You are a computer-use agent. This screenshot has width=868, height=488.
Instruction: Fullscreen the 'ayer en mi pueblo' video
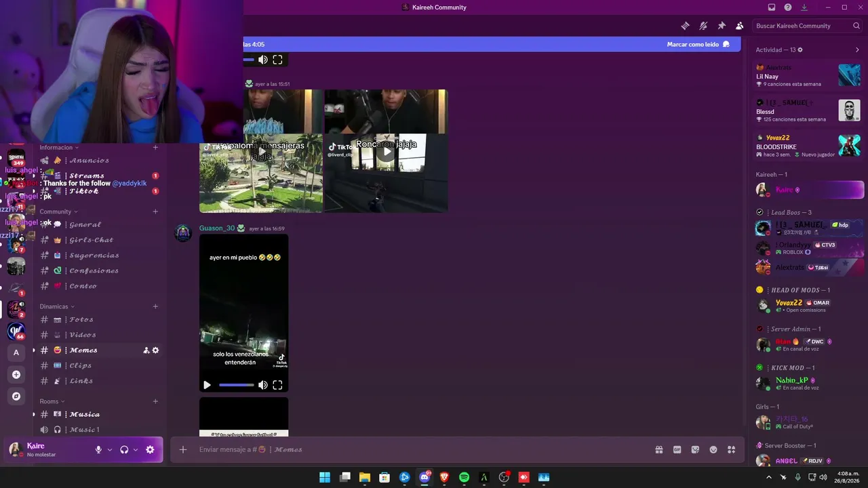277,385
